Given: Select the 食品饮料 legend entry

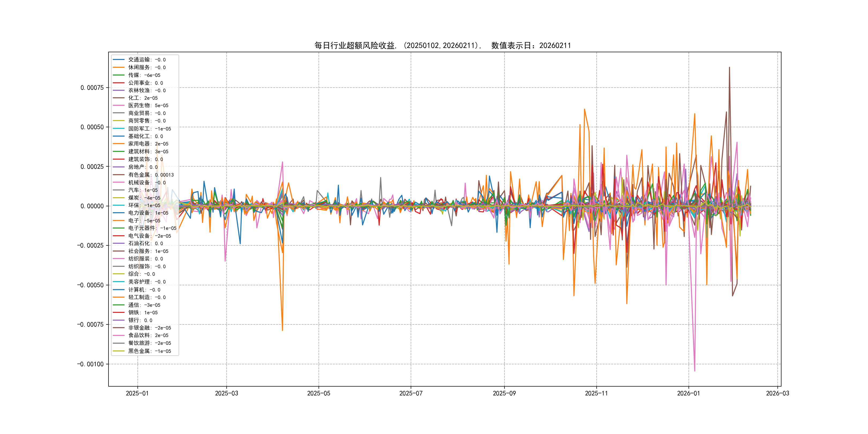Looking at the screenshot, I should point(148,335).
